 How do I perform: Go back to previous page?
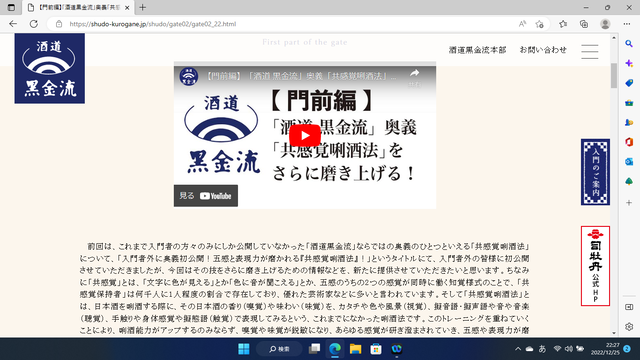pyautogui.click(x=13, y=24)
